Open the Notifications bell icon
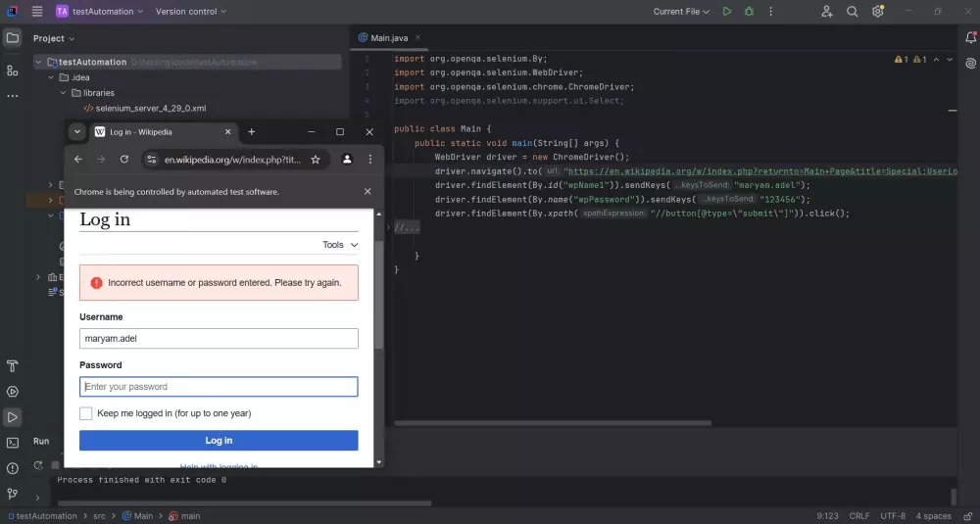The height and width of the screenshot is (524, 980). pos(970,38)
